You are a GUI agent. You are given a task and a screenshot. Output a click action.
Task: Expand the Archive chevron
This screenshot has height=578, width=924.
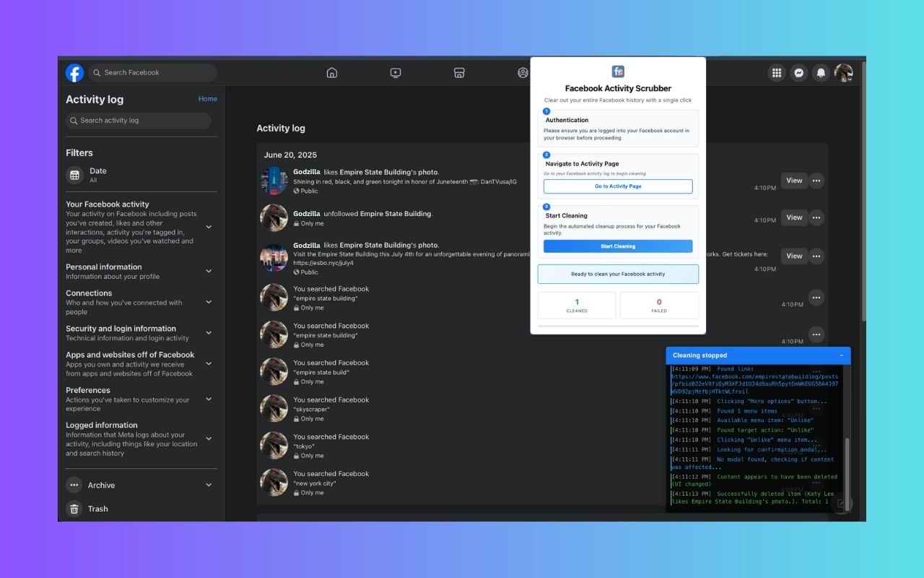[x=209, y=485]
